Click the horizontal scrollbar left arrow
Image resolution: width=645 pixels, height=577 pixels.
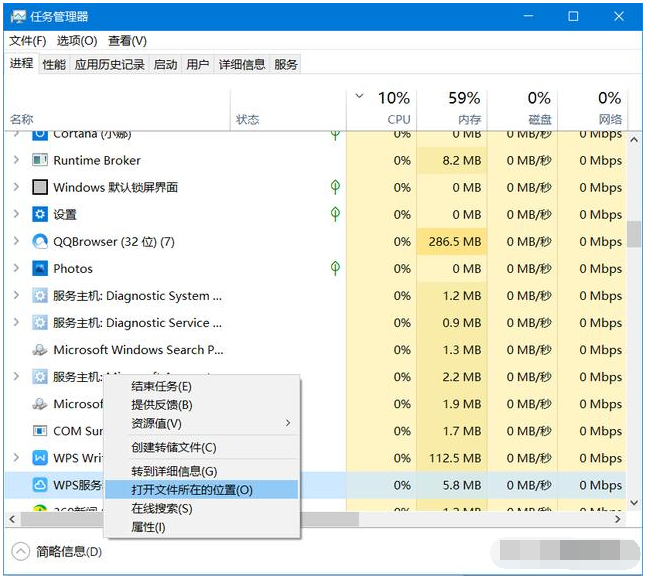(x=12, y=519)
